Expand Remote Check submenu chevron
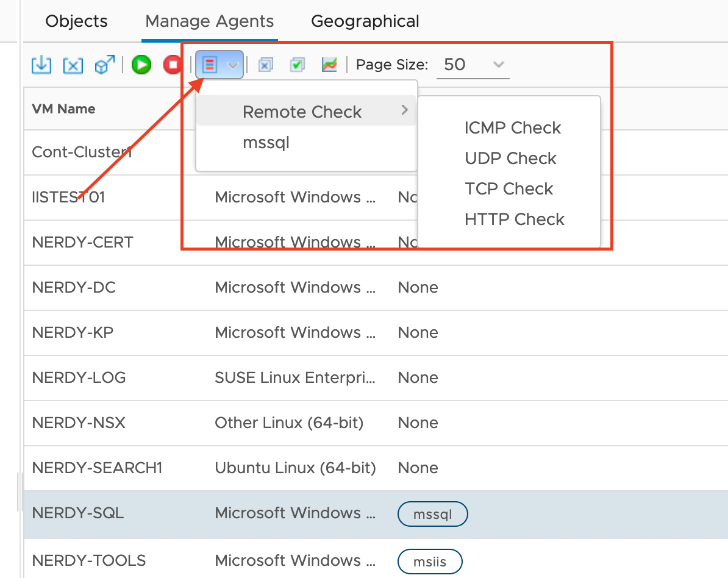 (404, 110)
